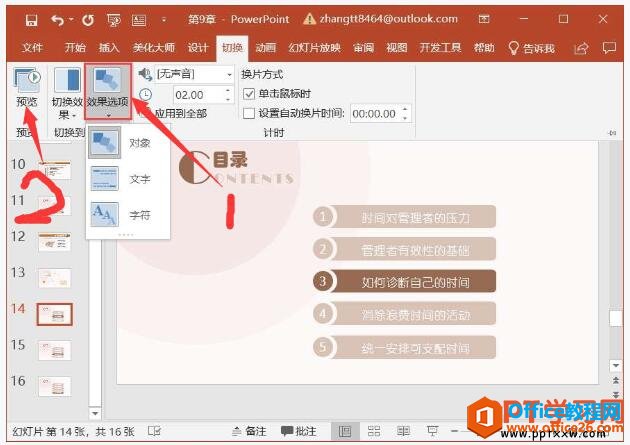Start slideshow from beginning icon in quick access
Viewport: 630px width, 445px height.
point(114,20)
